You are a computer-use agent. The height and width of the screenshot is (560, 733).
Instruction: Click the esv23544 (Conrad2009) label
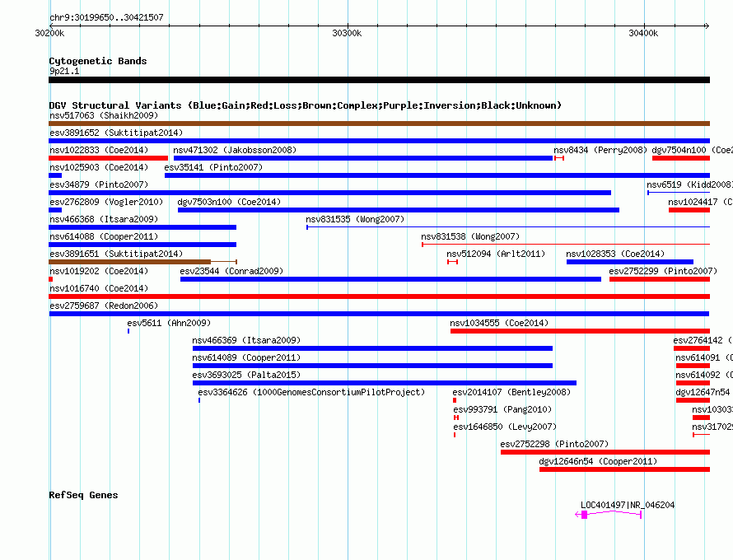(231, 271)
